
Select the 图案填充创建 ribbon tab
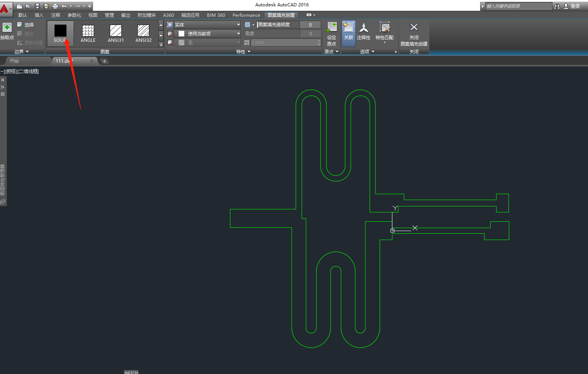281,15
